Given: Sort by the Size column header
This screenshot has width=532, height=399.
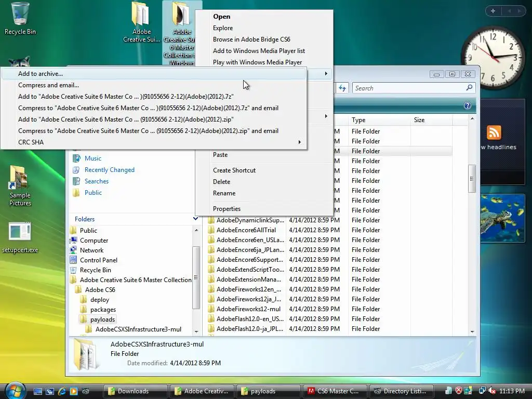Looking at the screenshot, I should [x=431, y=120].
